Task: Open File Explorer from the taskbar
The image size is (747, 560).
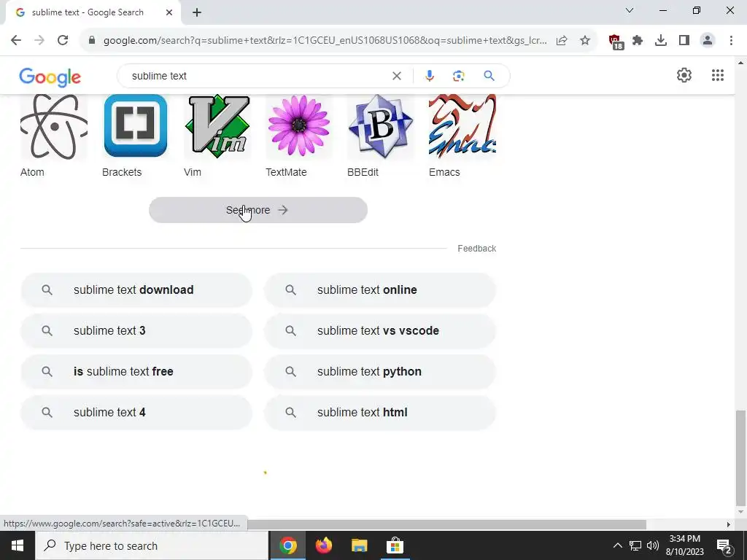Action: [360, 545]
